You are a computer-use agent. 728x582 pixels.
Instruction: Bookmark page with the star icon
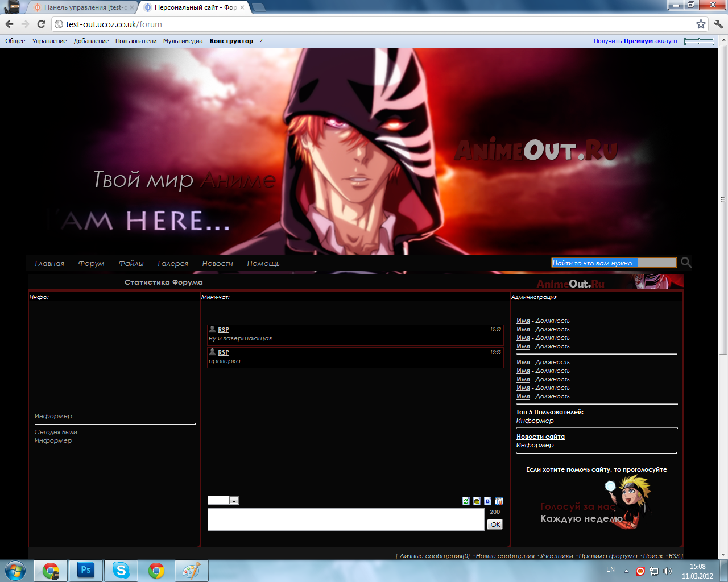click(701, 24)
